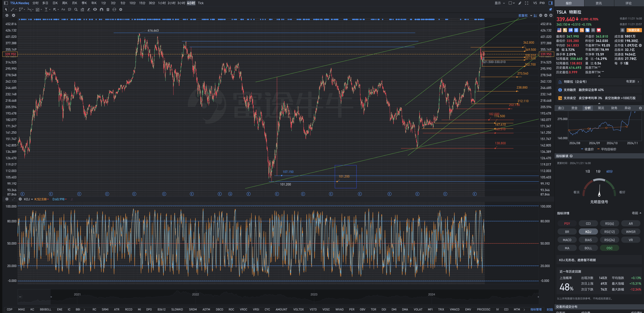
Task: Click the highlighter brush tool
Action: [x=88, y=9]
